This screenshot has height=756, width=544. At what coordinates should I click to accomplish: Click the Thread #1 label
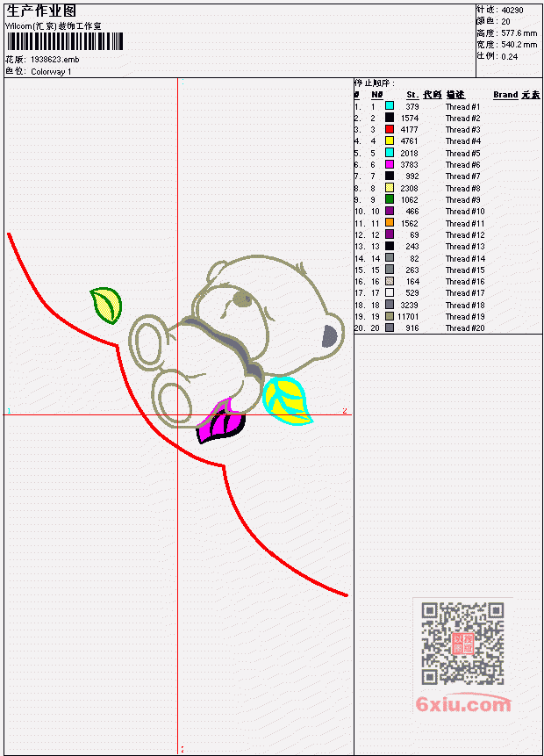462,107
